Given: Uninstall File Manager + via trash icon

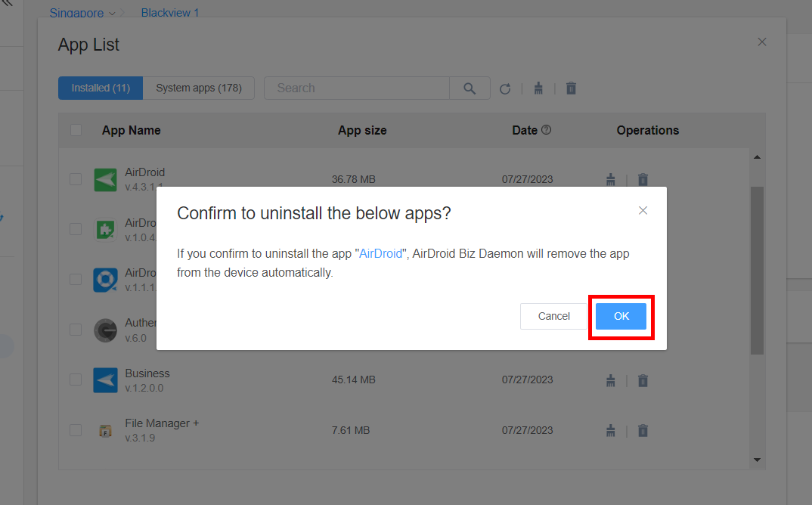Looking at the screenshot, I should click(643, 430).
